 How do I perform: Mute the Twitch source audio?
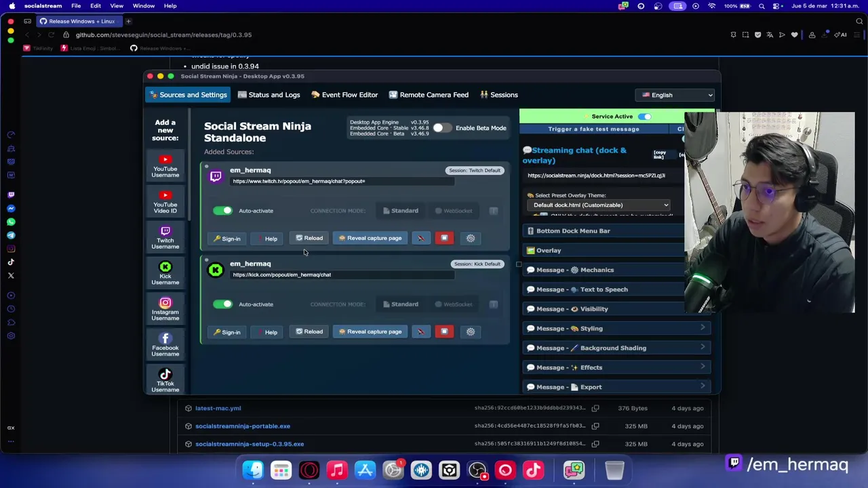420,238
